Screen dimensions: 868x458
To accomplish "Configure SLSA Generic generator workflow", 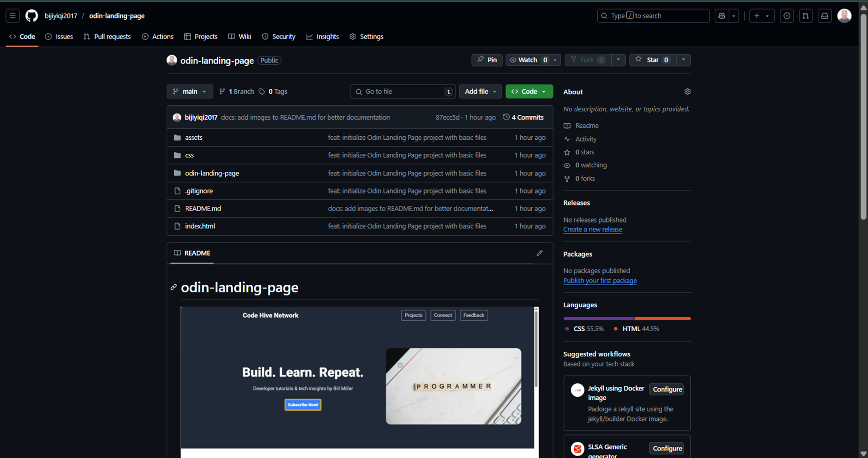I will point(667,448).
